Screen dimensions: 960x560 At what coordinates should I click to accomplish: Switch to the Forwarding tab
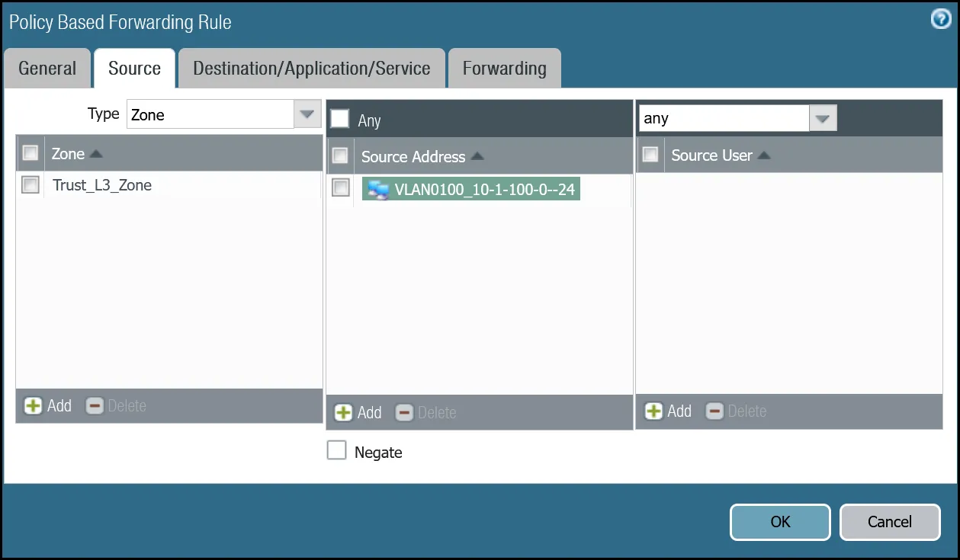tap(504, 68)
